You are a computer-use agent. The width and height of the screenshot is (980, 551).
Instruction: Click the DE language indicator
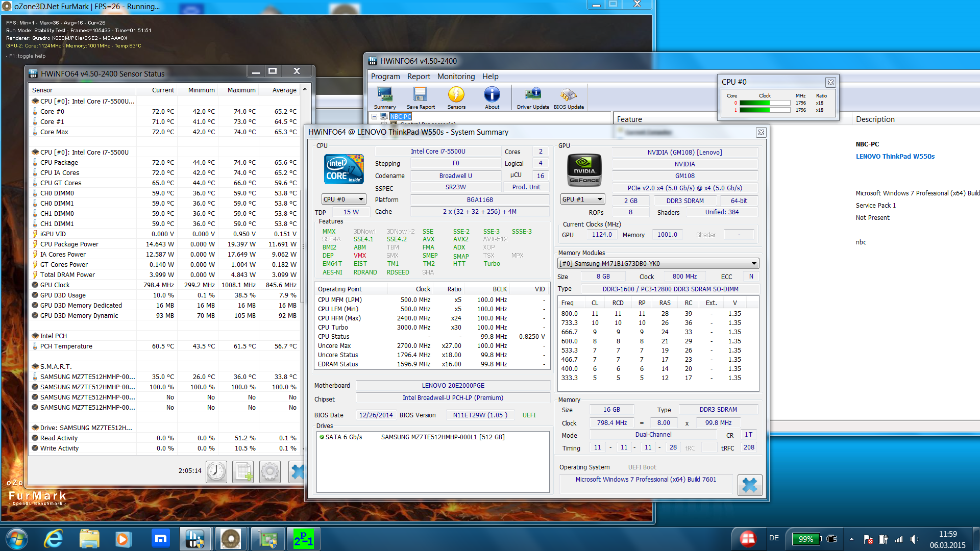click(x=774, y=538)
